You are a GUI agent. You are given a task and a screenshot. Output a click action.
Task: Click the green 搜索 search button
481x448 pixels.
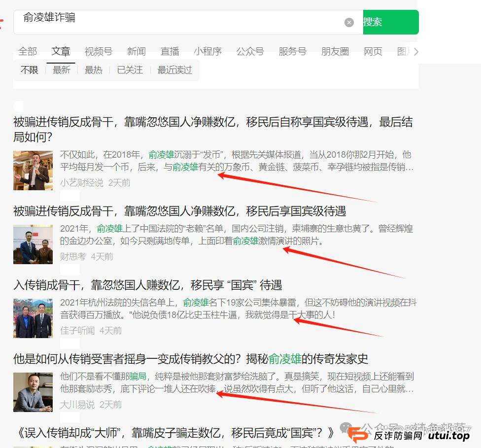pos(391,22)
